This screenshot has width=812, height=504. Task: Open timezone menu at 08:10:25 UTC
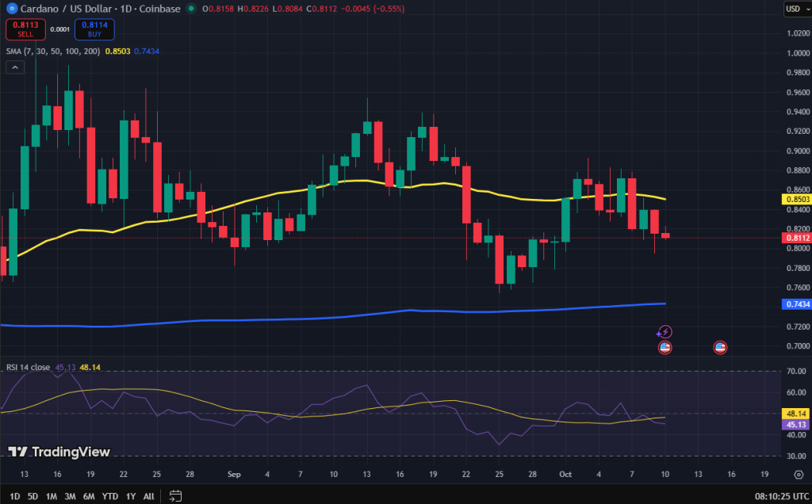click(782, 496)
